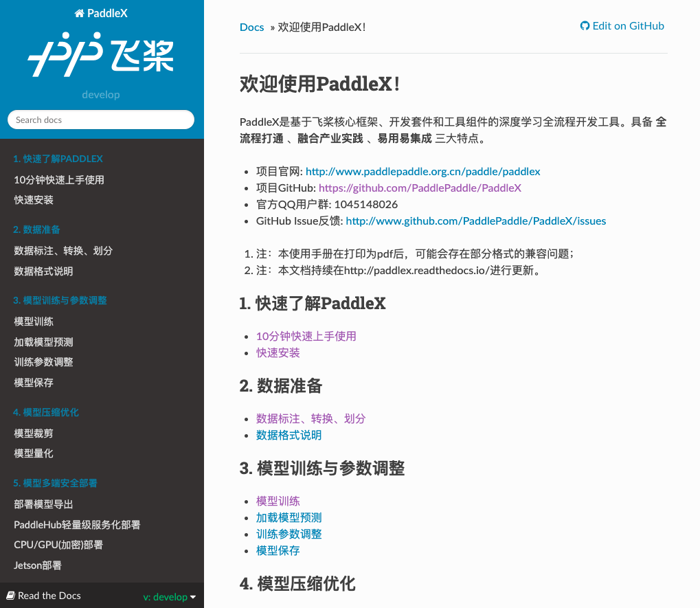Screen dimensions: 700x608
Task: Open content link 快速安装
Action: tap(278, 352)
